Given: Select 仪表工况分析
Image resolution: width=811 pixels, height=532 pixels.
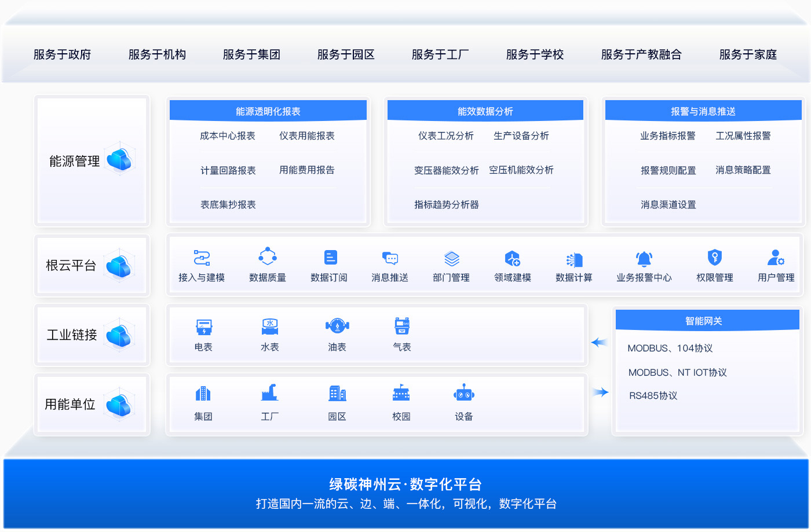Looking at the screenshot, I should (x=446, y=135).
